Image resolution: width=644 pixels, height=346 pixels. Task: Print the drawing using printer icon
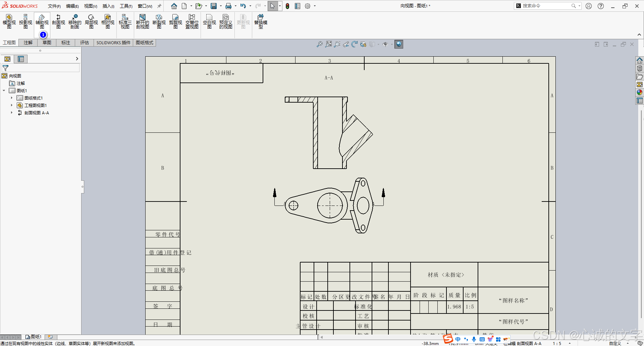tap(228, 6)
